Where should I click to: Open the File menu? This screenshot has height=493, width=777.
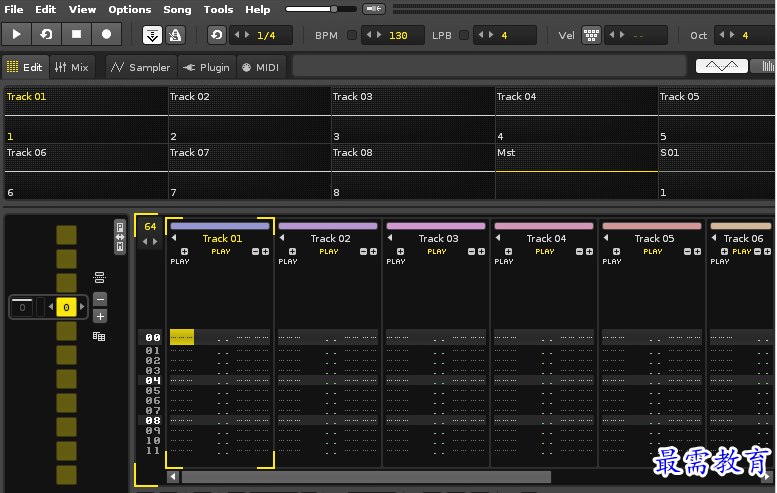(x=13, y=9)
